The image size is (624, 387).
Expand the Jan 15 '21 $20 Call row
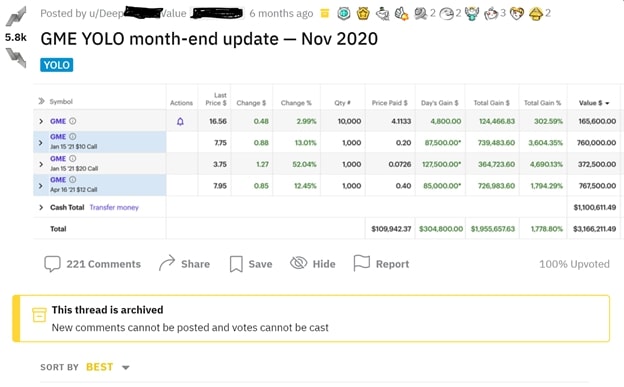(41, 164)
